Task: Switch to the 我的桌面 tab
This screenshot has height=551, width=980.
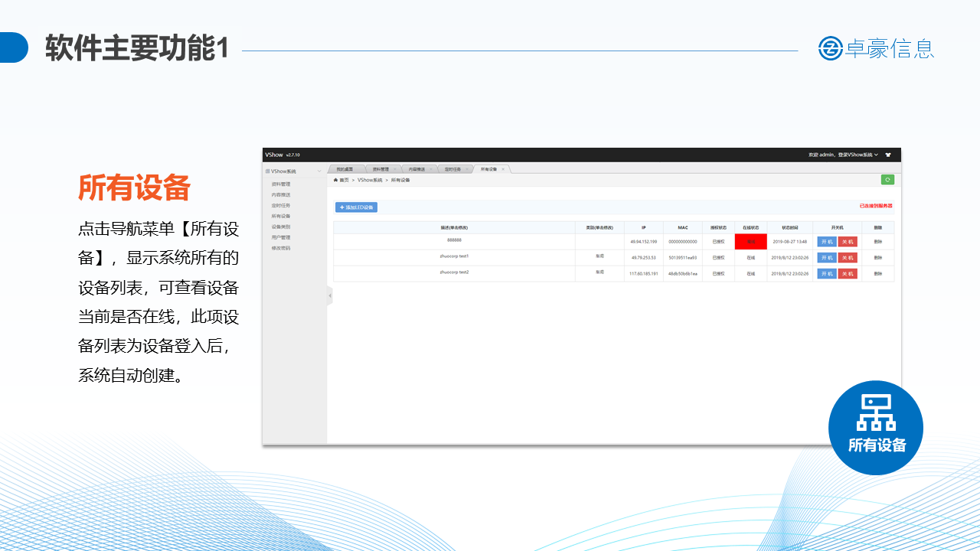Action: 345,169
